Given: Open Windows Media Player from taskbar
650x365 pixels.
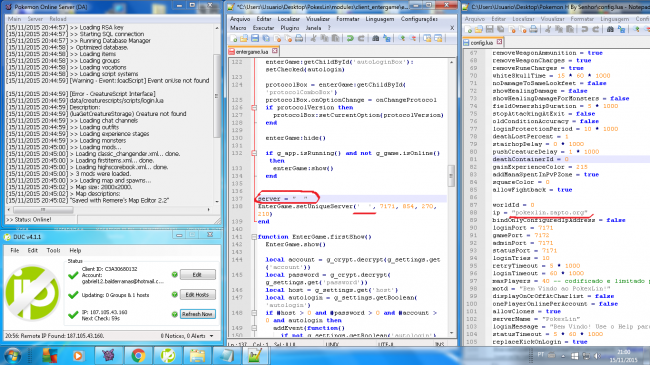Looking at the screenshot, I should [x=78, y=356].
